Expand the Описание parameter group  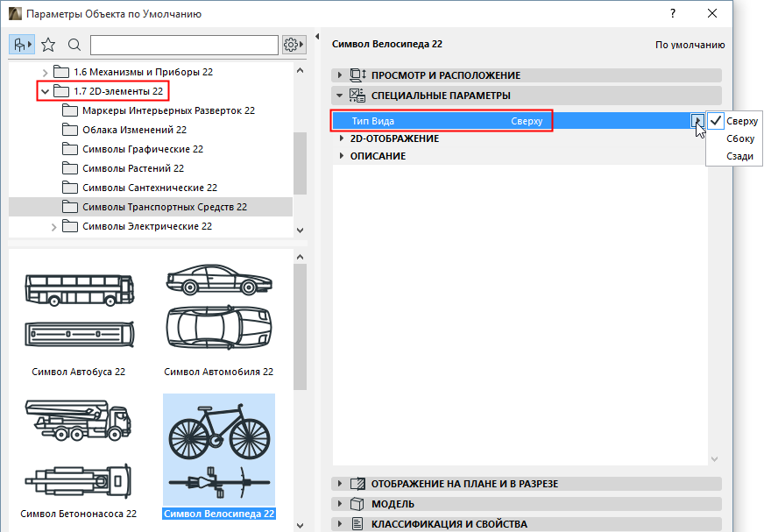click(x=342, y=156)
